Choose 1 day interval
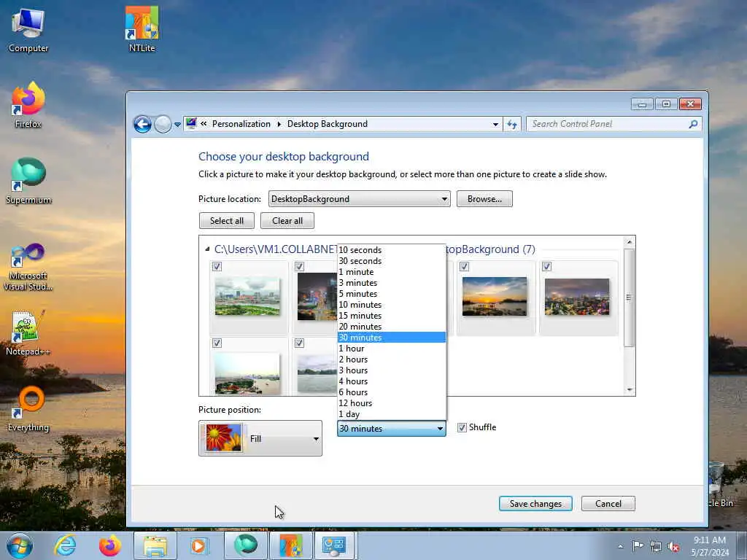 392,414
